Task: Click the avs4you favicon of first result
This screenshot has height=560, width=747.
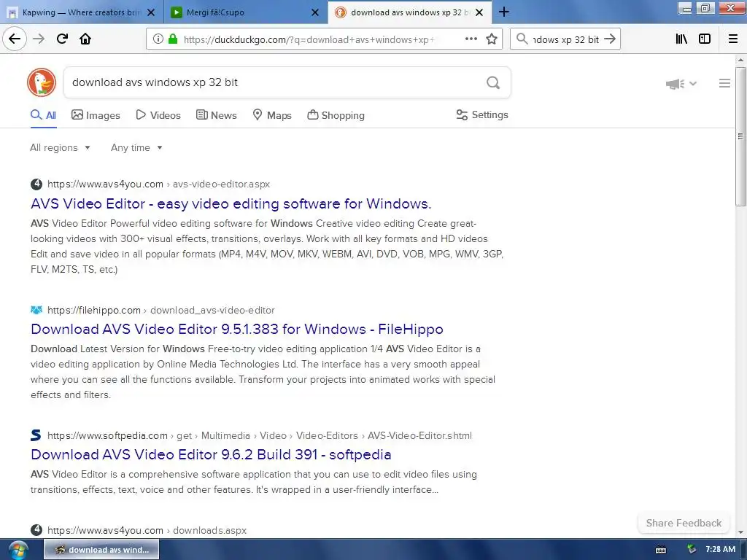Action: pyautogui.click(x=36, y=184)
